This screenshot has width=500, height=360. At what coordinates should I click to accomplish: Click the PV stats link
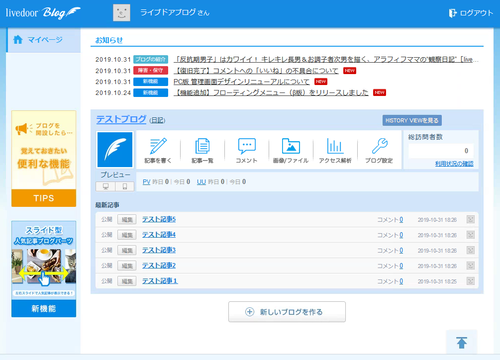pos(146,182)
